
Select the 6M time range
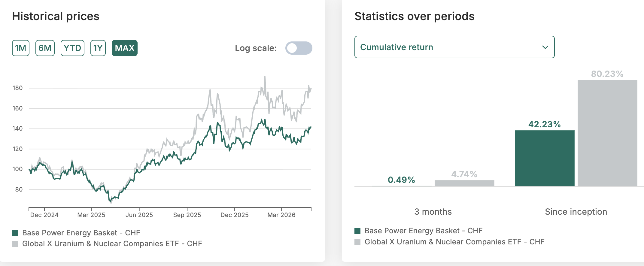45,48
